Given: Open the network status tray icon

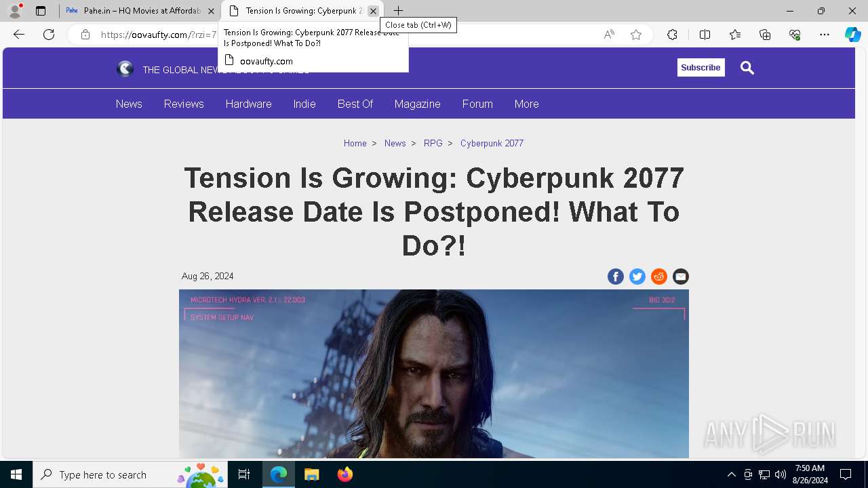Looking at the screenshot, I should tap(764, 474).
